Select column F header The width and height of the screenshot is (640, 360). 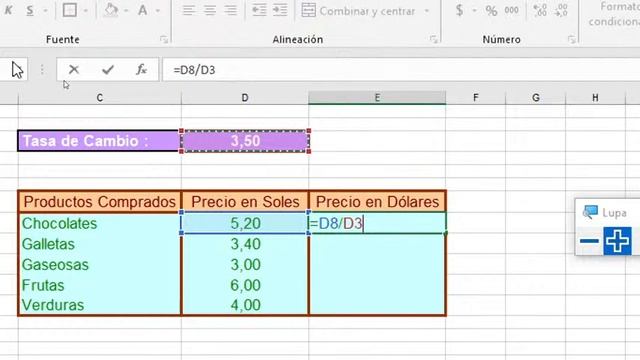476,98
